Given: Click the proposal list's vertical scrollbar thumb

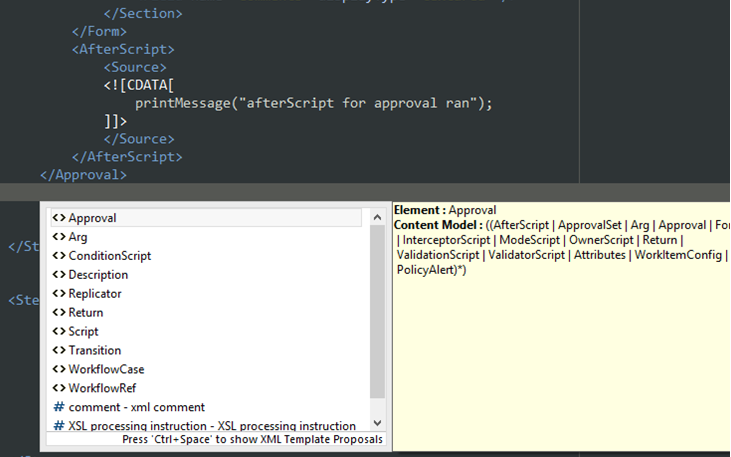Looking at the screenshot, I should tap(377, 310).
